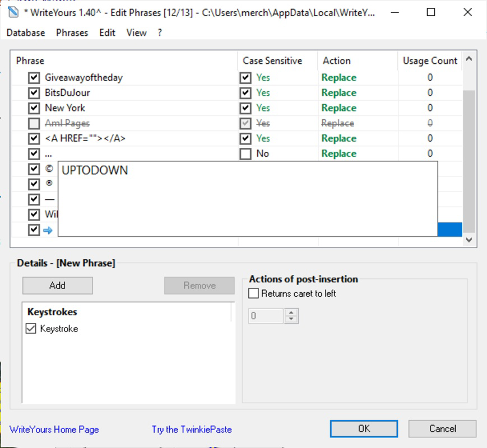Open the Try the TwinkiePaste link
This screenshot has height=448, width=487.
192,430
